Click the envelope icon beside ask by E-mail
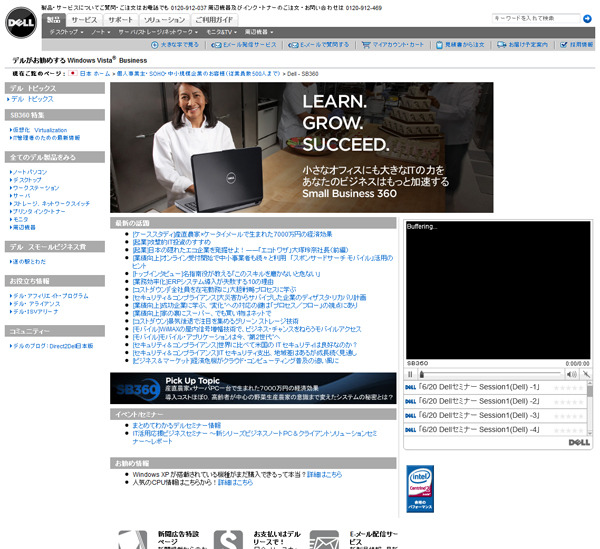This screenshot has height=549, width=600. click(293, 45)
